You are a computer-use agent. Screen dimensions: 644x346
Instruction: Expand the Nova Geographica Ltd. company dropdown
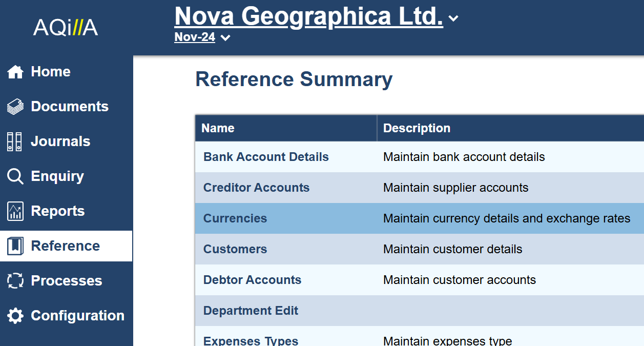[453, 18]
